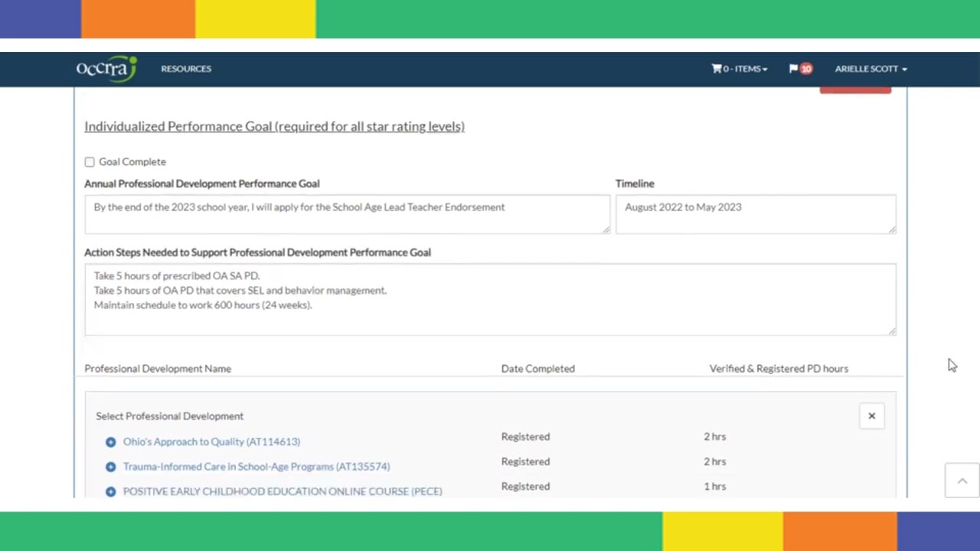Click the scroll-to-top arrow icon
This screenshot has width=980, height=551.
962,480
